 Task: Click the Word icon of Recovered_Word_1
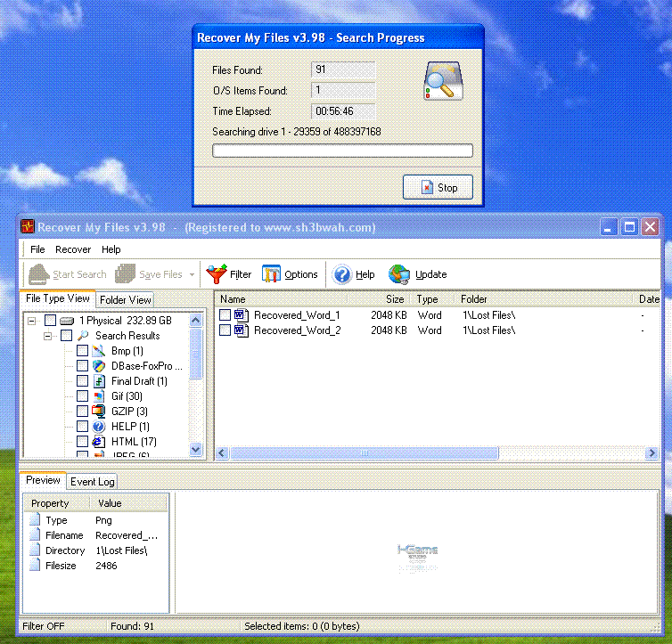tap(242, 315)
